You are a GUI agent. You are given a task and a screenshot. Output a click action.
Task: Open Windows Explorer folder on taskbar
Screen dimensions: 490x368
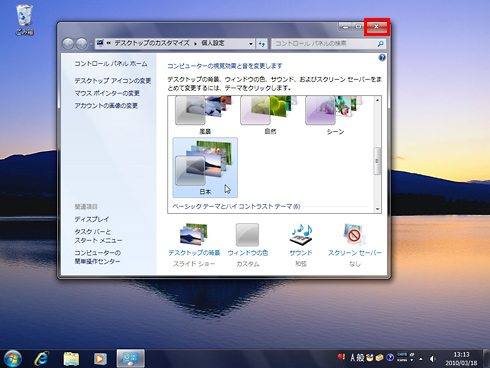click(71, 359)
